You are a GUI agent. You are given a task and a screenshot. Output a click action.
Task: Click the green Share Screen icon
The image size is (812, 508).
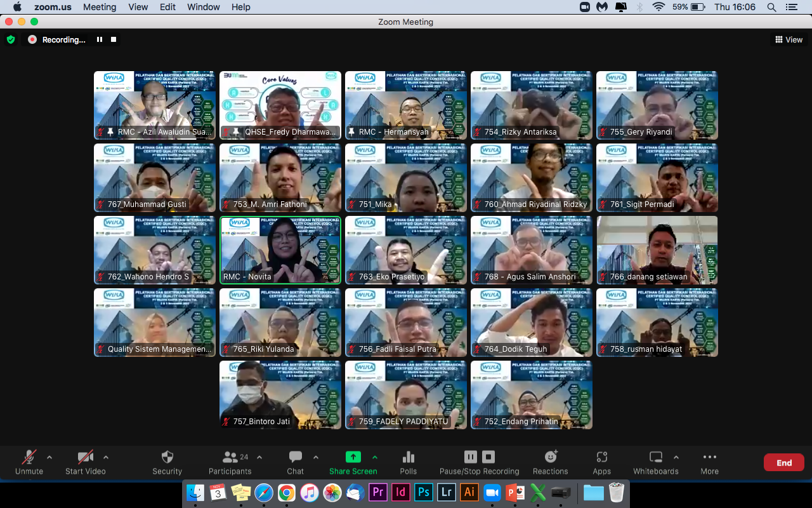click(x=353, y=458)
